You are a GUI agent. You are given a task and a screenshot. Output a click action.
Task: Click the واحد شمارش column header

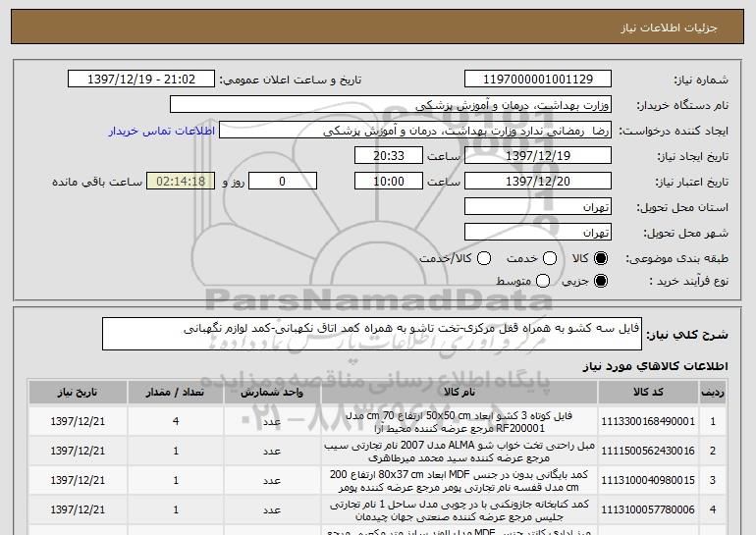tap(272, 392)
